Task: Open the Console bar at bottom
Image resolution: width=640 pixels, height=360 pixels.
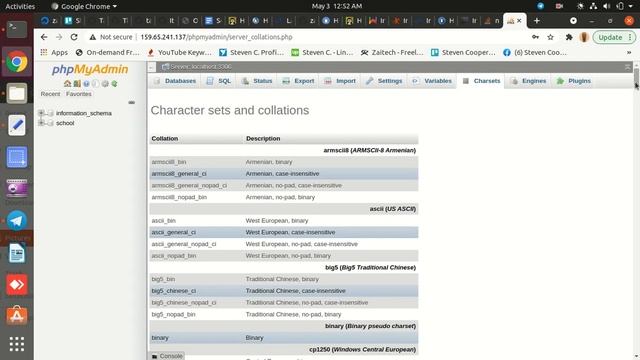Action: pyautogui.click(x=167, y=356)
